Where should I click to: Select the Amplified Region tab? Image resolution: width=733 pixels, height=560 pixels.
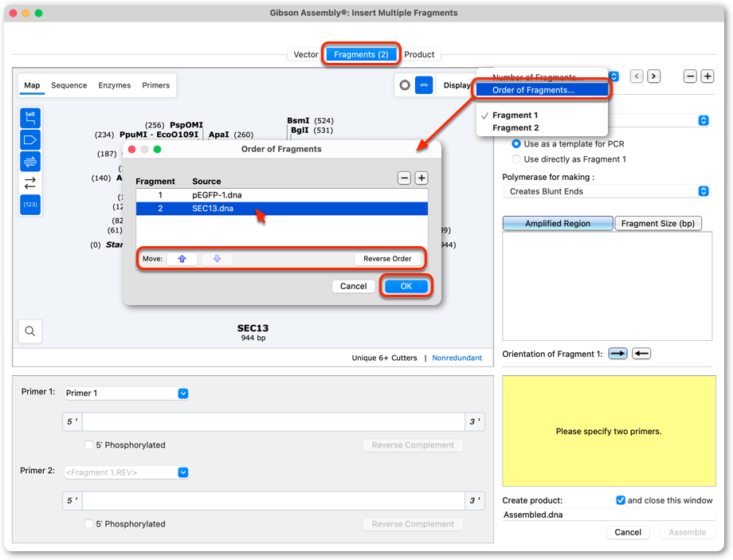click(x=557, y=223)
